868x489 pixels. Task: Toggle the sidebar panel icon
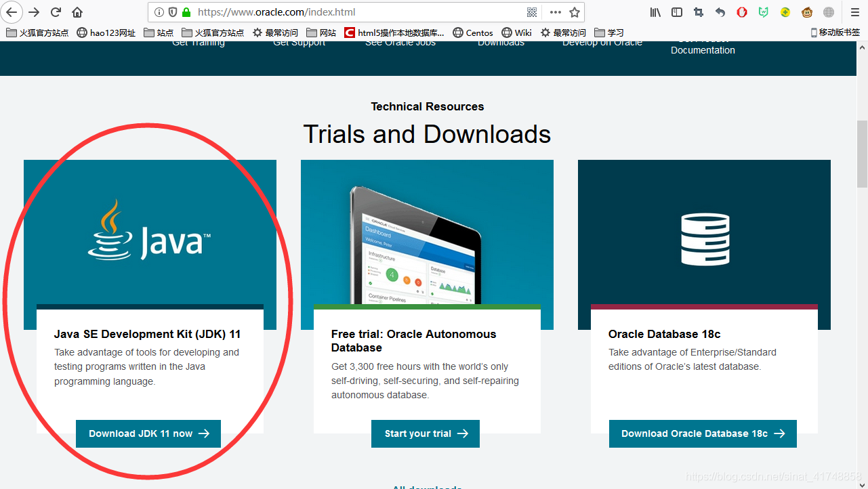coord(677,12)
